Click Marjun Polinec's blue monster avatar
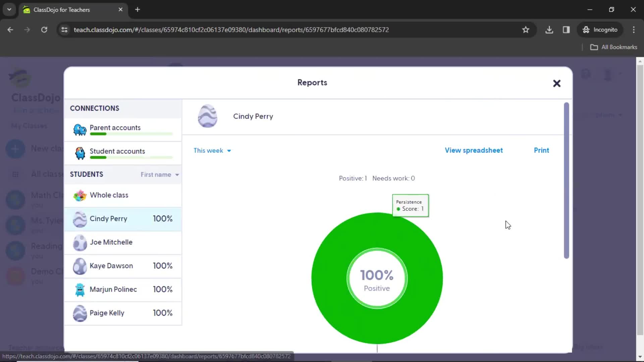 pos(80,290)
